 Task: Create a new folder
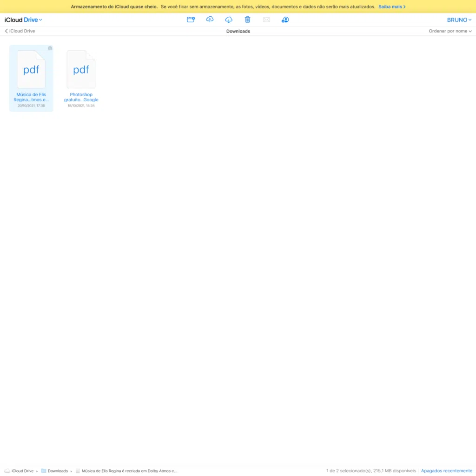click(191, 20)
